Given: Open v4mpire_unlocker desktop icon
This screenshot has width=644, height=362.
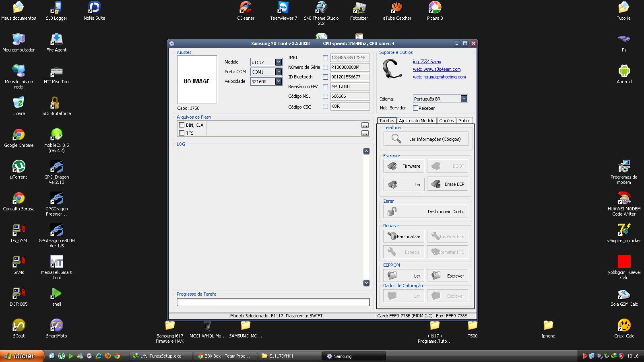Looking at the screenshot, I should (624, 233).
